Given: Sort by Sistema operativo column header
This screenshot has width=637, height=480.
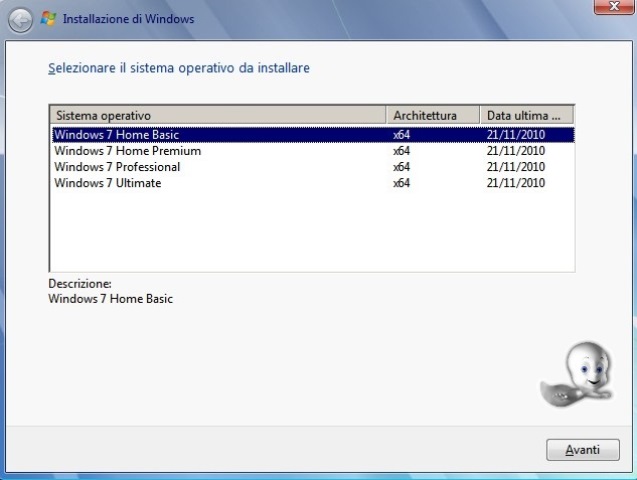Looking at the screenshot, I should pos(217,115).
